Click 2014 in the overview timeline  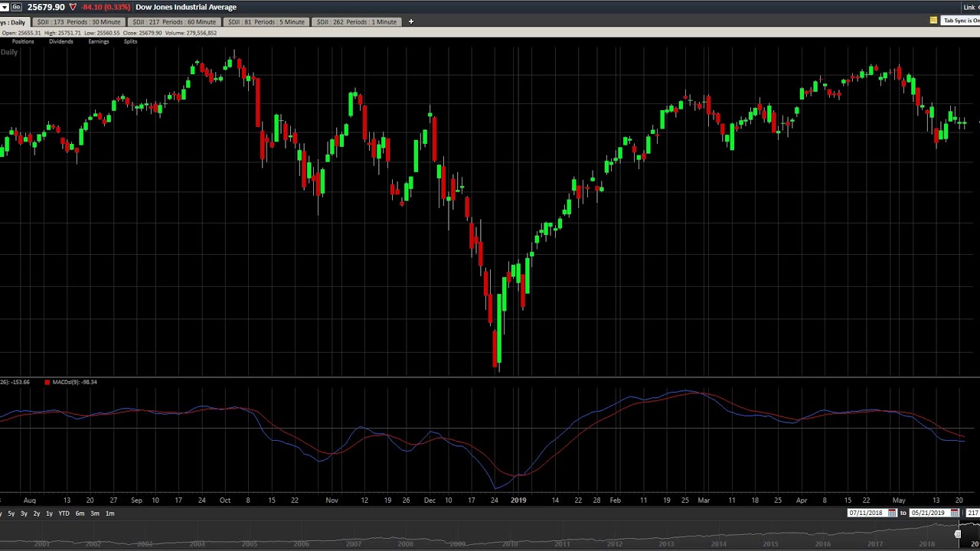pyautogui.click(x=718, y=544)
